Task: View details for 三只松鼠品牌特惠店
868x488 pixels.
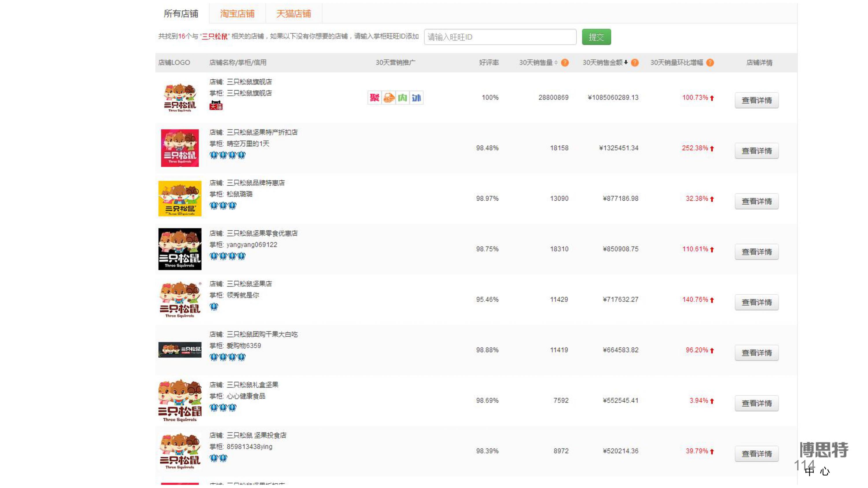Action: (x=757, y=202)
